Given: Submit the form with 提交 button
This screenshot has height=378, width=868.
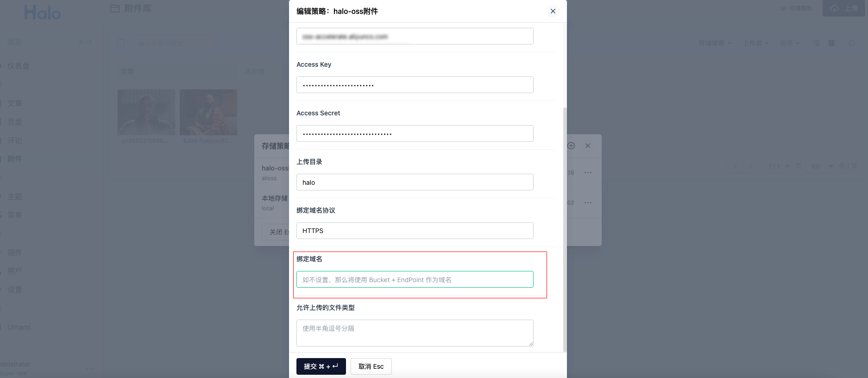Looking at the screenshot, I should tap(321, 366).
